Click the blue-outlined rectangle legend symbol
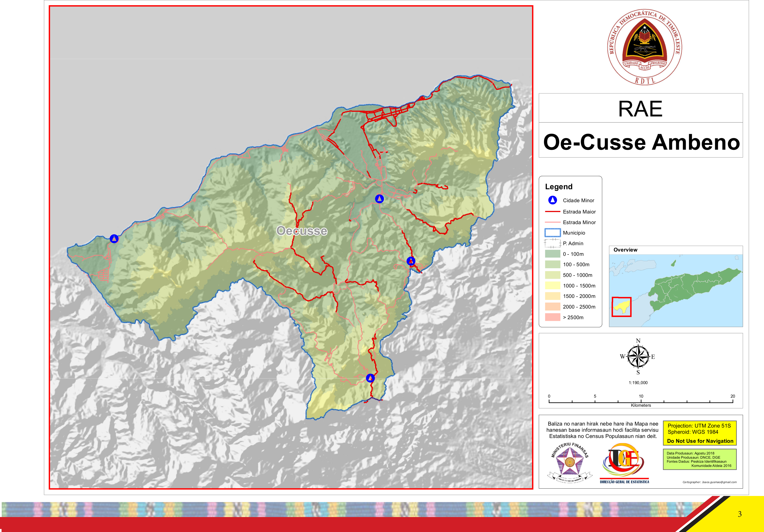The height and width of the screenshot is (532, 764). [552, 233]
